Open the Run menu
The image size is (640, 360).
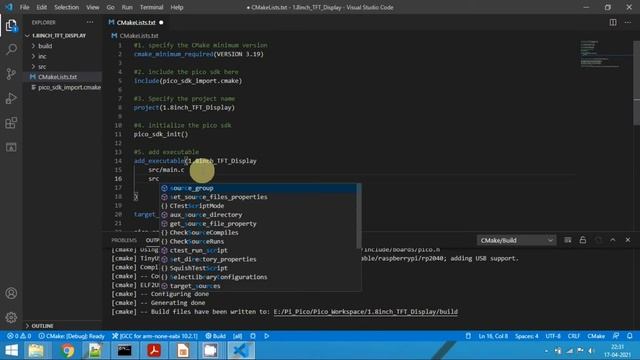[x=127, y=7]
